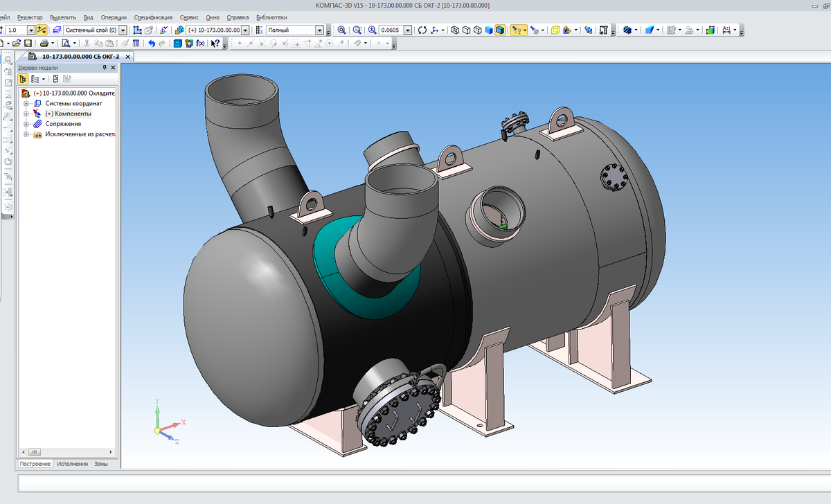Click the context help pointer icon
Image resolution: width=831 pixels, height=504 pixels.
[215, 43]
